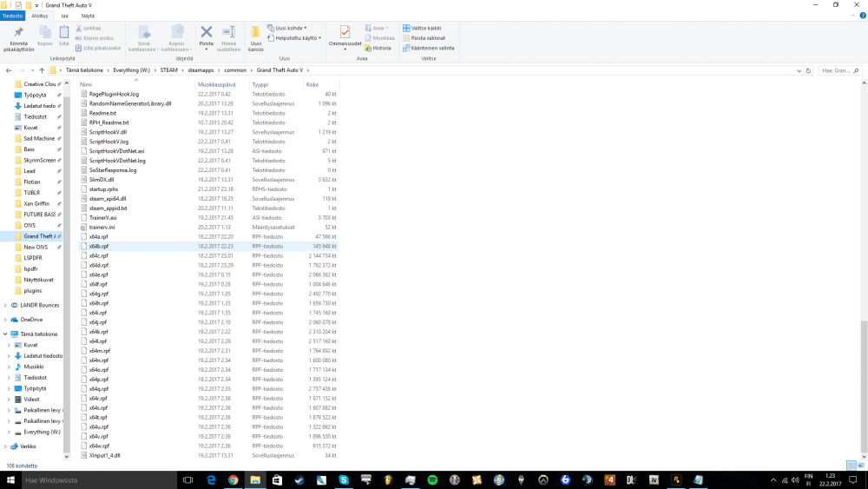Click the Kopioi (copy) ribbon icon
This screenshot has height=489, width=868.
pos(45,36)
